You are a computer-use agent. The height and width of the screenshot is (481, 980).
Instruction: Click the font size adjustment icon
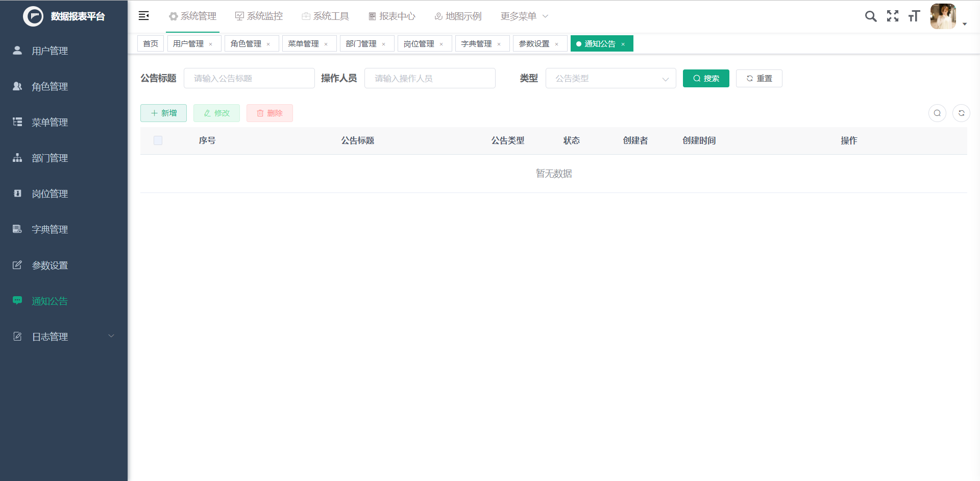(914, 16)
